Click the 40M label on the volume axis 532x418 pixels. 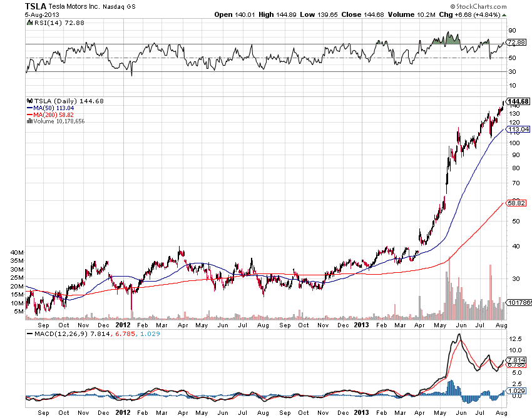coord(17,252)
